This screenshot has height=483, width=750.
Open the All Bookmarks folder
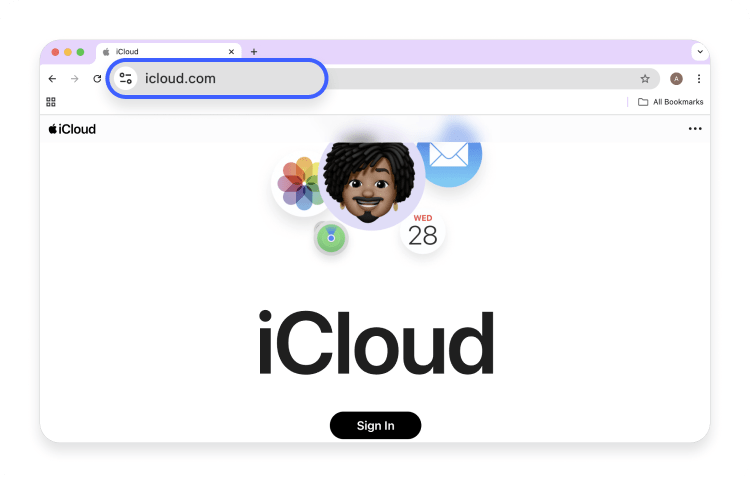[x=671, y=102]
